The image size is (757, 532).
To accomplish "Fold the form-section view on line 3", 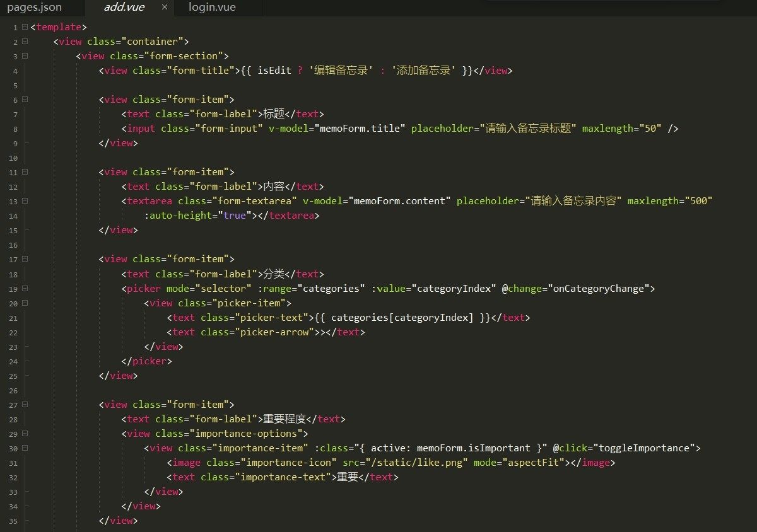I will tap(25, 56).
